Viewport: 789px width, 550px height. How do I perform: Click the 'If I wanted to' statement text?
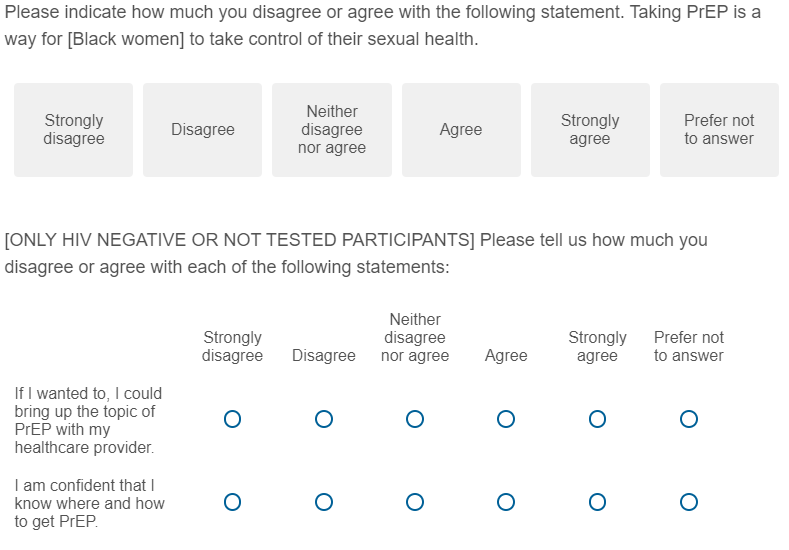tap(88, 420)
